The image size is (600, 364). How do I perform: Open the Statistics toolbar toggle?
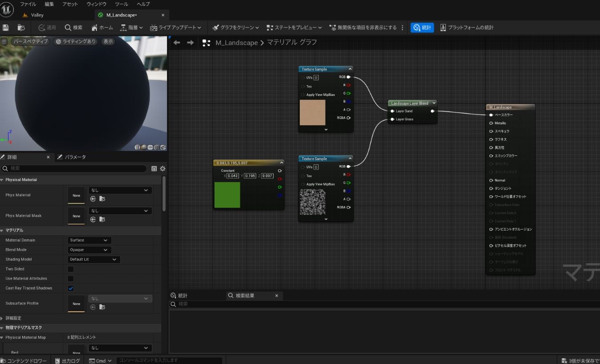422,28
